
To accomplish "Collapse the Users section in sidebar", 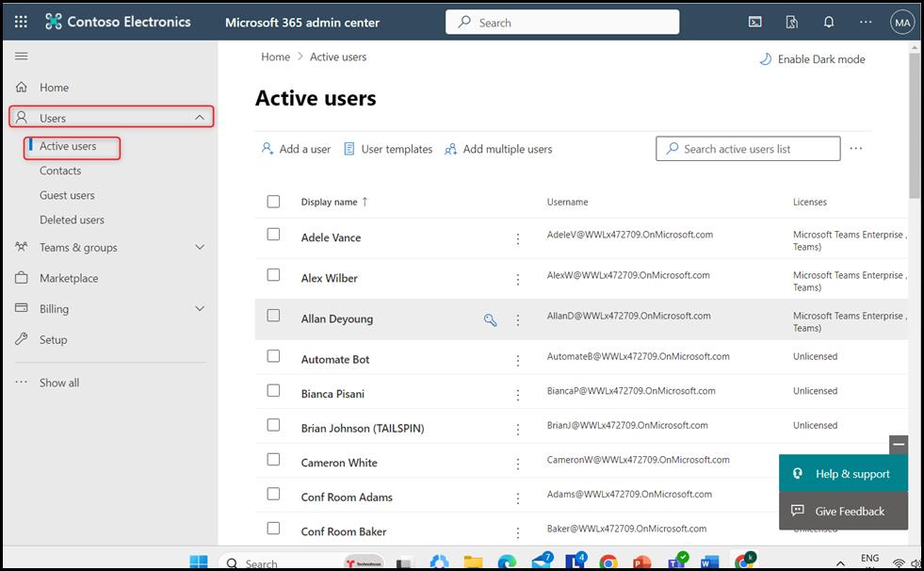I will pyautogui.click(x=199, y=118).
